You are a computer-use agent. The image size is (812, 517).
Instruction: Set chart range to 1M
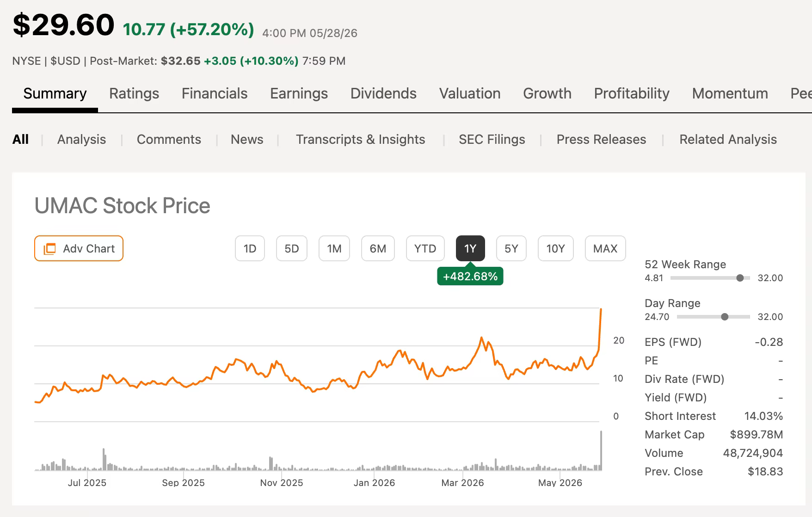334,248
